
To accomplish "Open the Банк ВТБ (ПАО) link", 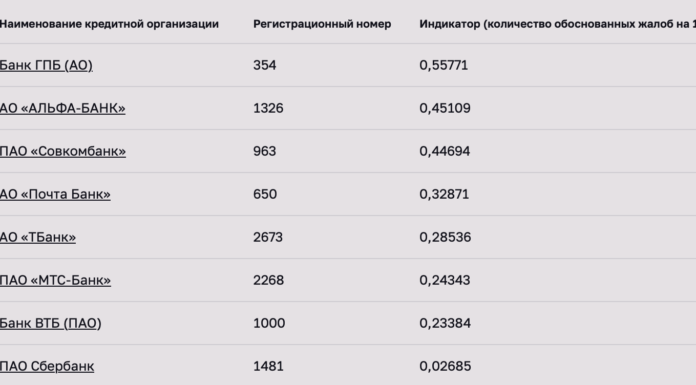I will click(51, 323).
